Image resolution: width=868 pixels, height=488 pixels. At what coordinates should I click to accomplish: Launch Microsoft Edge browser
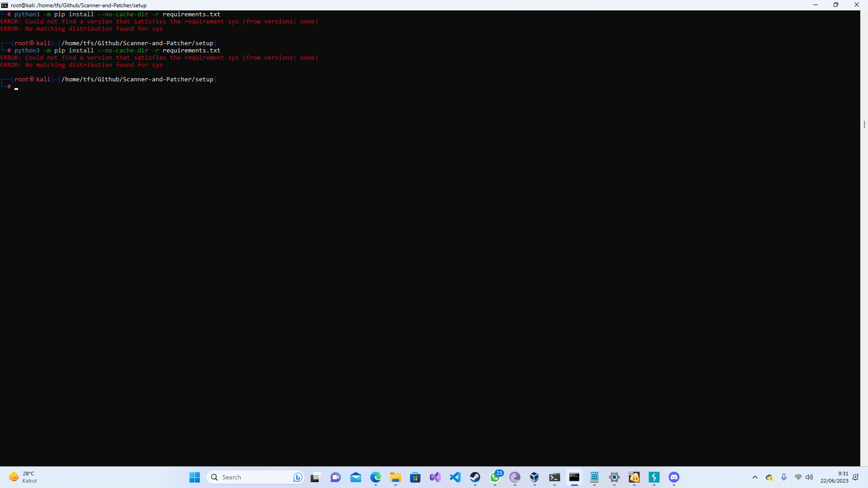376,478
